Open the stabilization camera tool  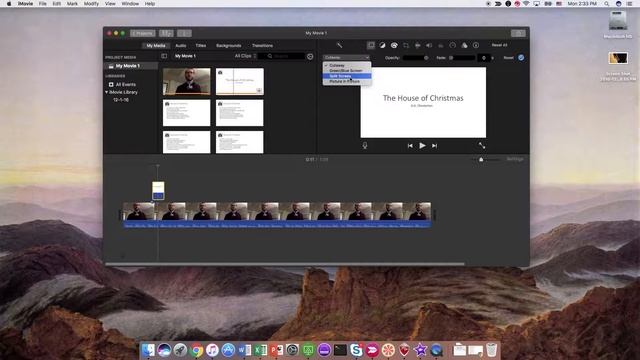point(418,45)
